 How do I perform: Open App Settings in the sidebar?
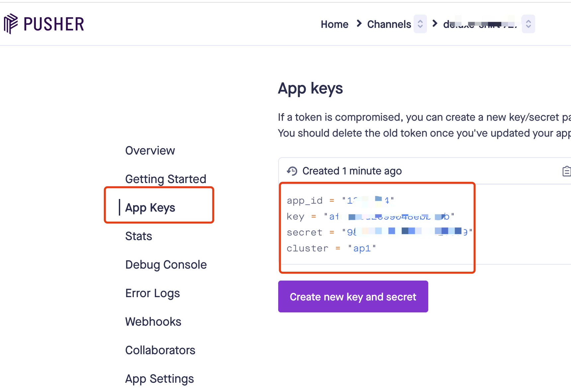(x=159, y=379)
